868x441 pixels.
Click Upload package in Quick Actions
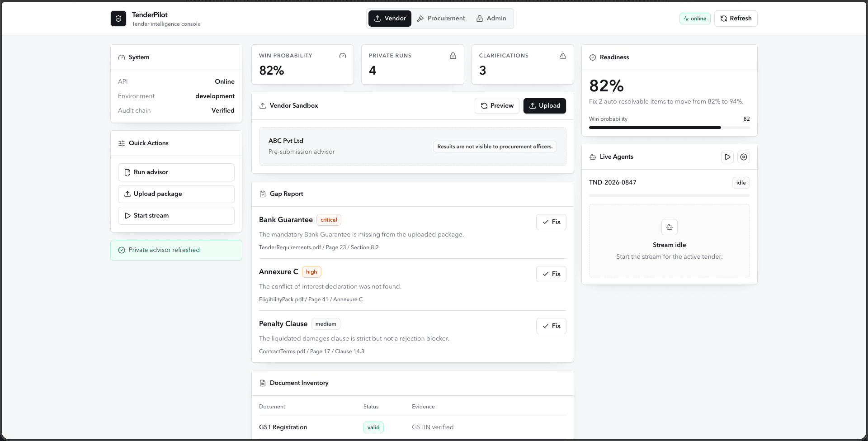(176, 194)
